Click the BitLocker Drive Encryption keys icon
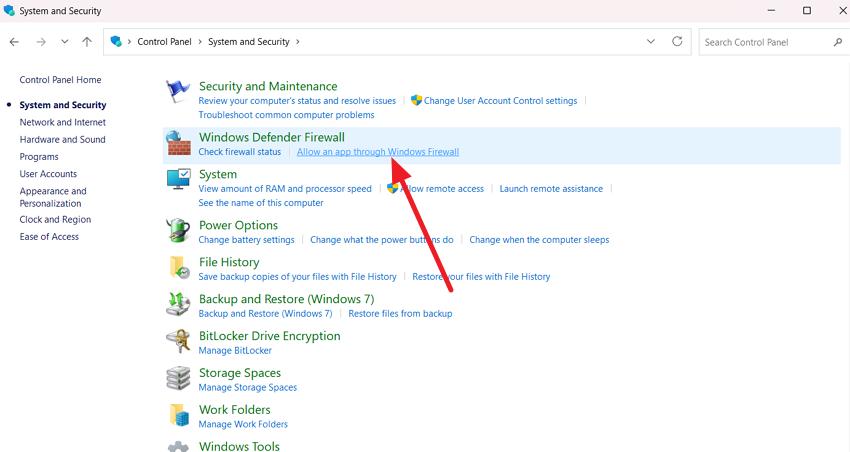Image resolution: width=850 pixels, height=452 pixels. (178, 341)
